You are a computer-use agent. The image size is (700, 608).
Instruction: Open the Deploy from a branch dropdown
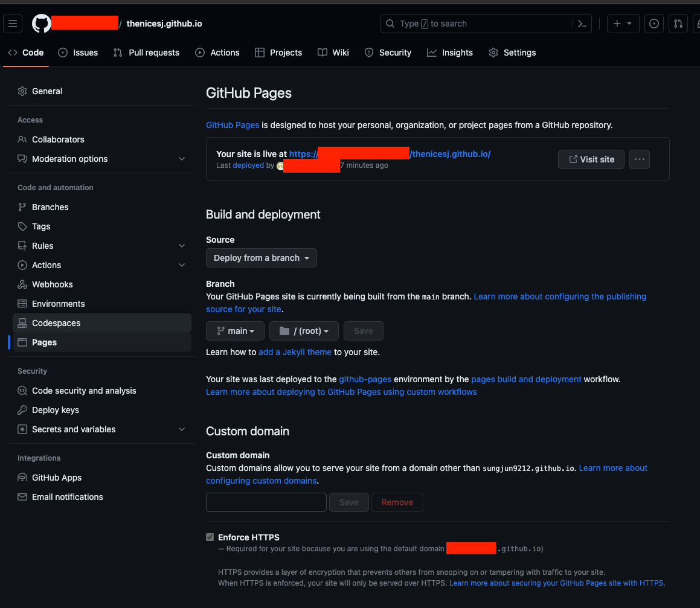coord(261,258)
